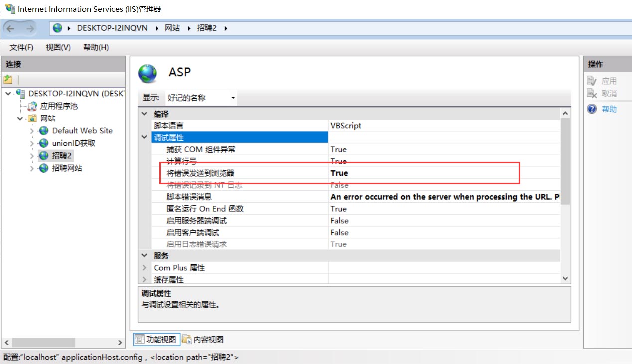Expand the Com Plus 属性 section
The width and height of the screenshot is (632, 364).
coord(145,267)
